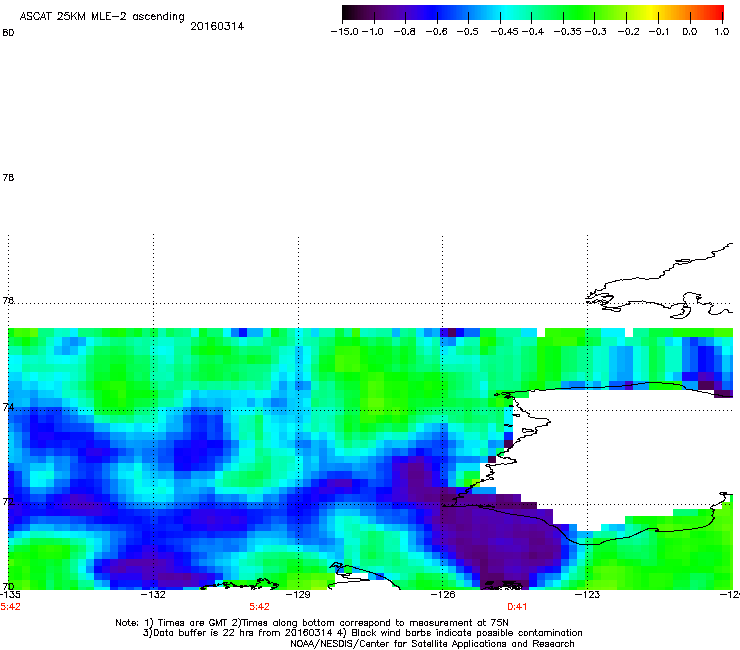
Task: Select the -0.6 color scale label
Action: pyautogui.click(x=437, y=32)
